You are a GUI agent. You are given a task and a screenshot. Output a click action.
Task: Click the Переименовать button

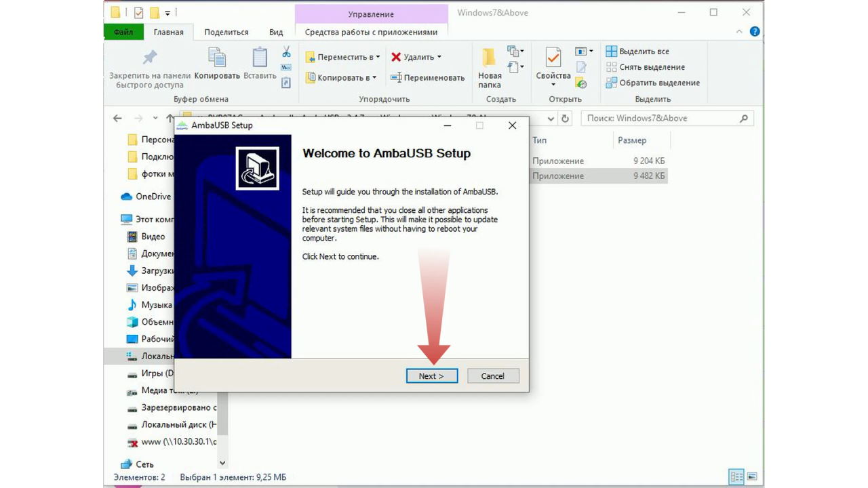428,77
